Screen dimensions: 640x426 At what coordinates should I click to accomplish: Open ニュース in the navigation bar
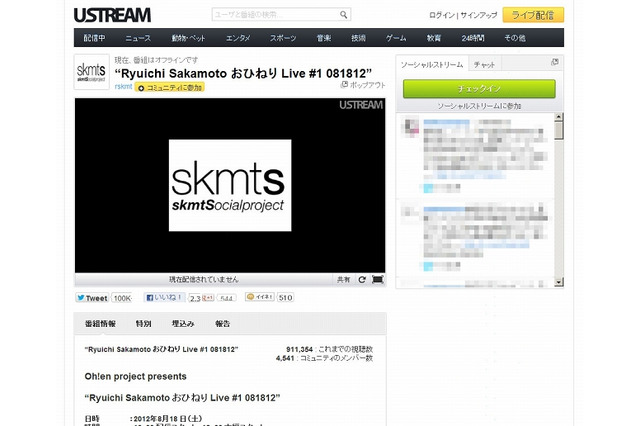pos(138,38)
